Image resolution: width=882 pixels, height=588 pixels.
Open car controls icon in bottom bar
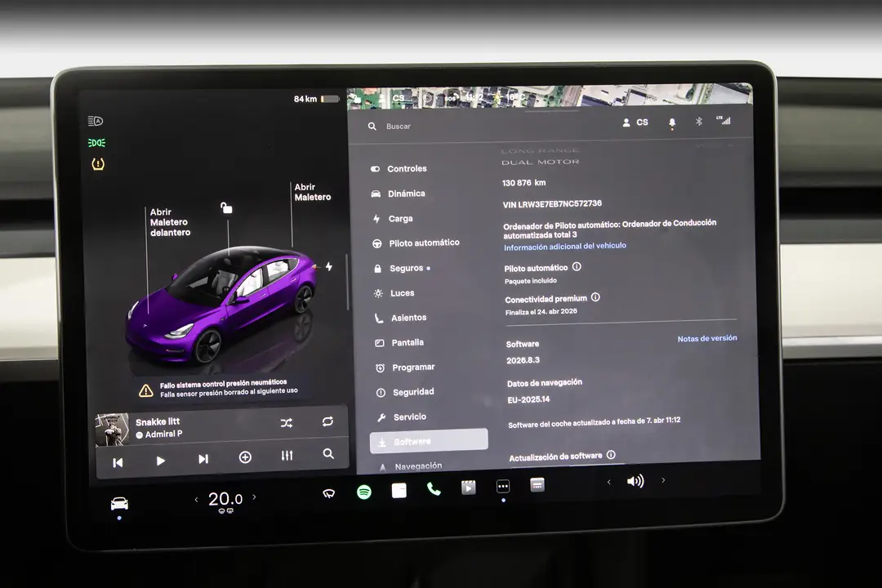coord(119,503)
